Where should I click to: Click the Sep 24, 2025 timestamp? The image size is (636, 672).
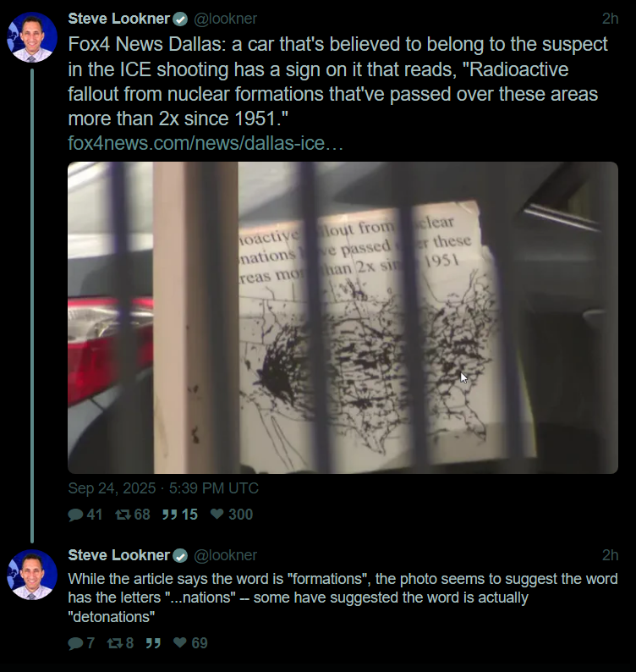coord(163,488)
